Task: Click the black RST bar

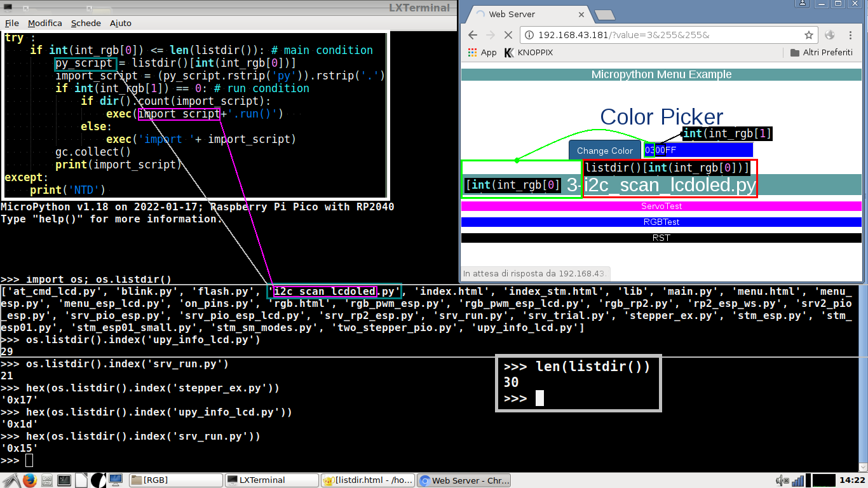Action: (x=661, y=238)
